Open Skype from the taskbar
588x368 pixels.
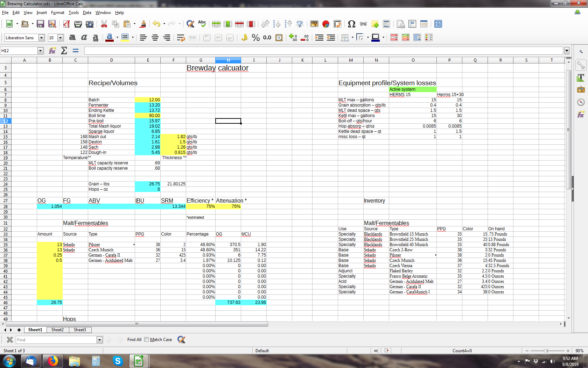pyautogui.click(x=118, y=361)
